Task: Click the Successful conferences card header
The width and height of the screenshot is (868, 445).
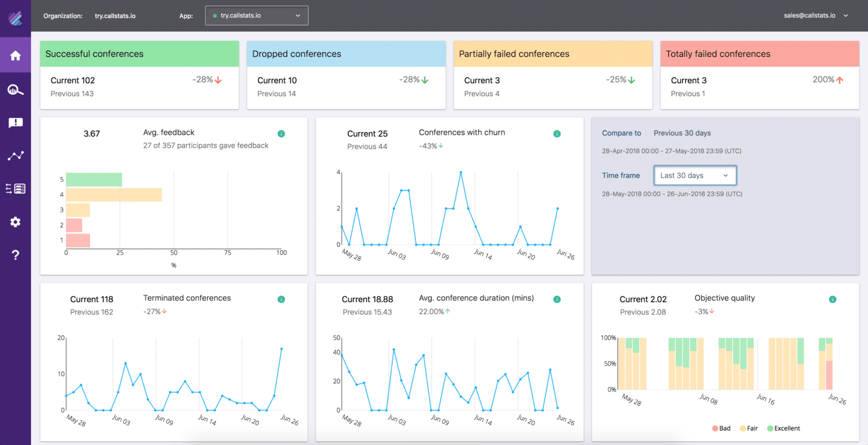Action: click(x=139, y=54)
